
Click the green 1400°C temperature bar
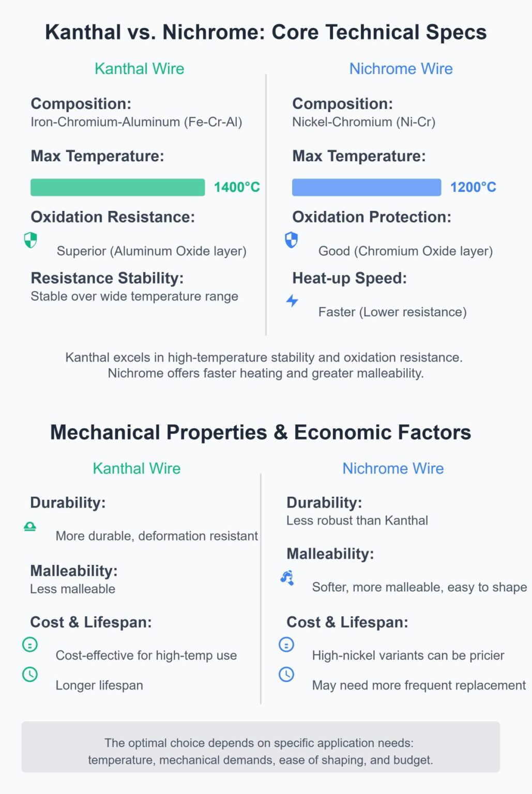click(x=117, y=187)
